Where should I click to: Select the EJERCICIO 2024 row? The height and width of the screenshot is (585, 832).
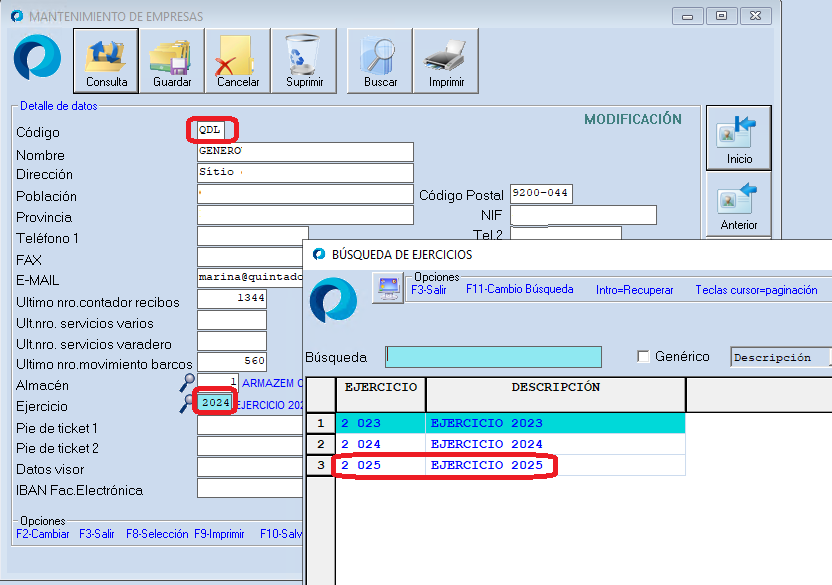tap(486, 444)
